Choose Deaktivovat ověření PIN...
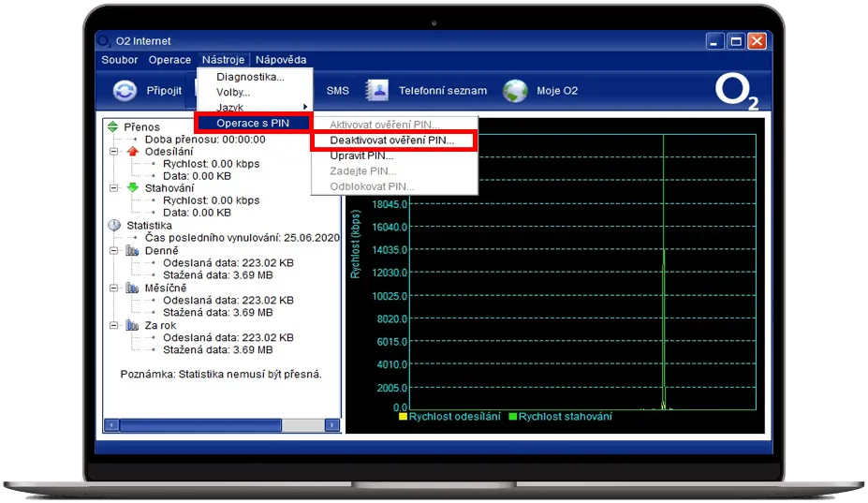 (393, 141)
